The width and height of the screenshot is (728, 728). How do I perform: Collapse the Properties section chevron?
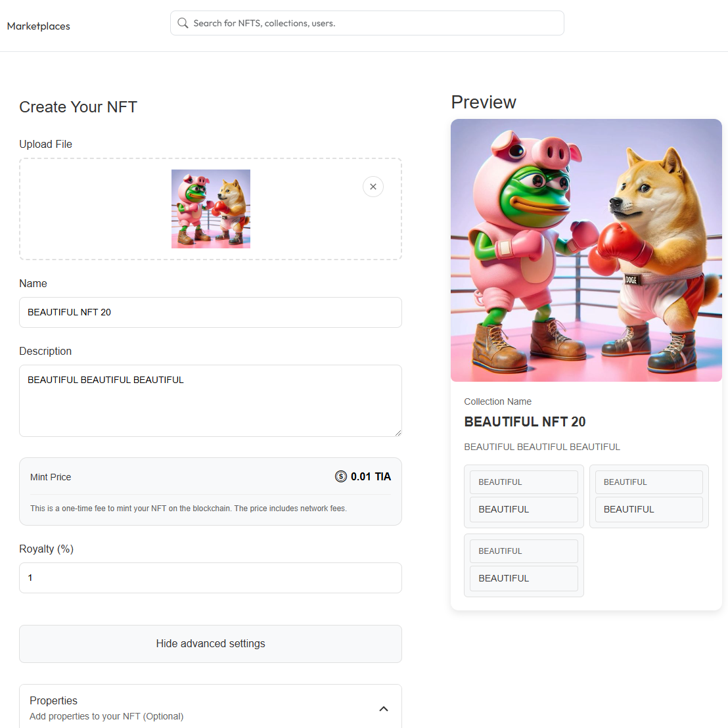[384, 708]
